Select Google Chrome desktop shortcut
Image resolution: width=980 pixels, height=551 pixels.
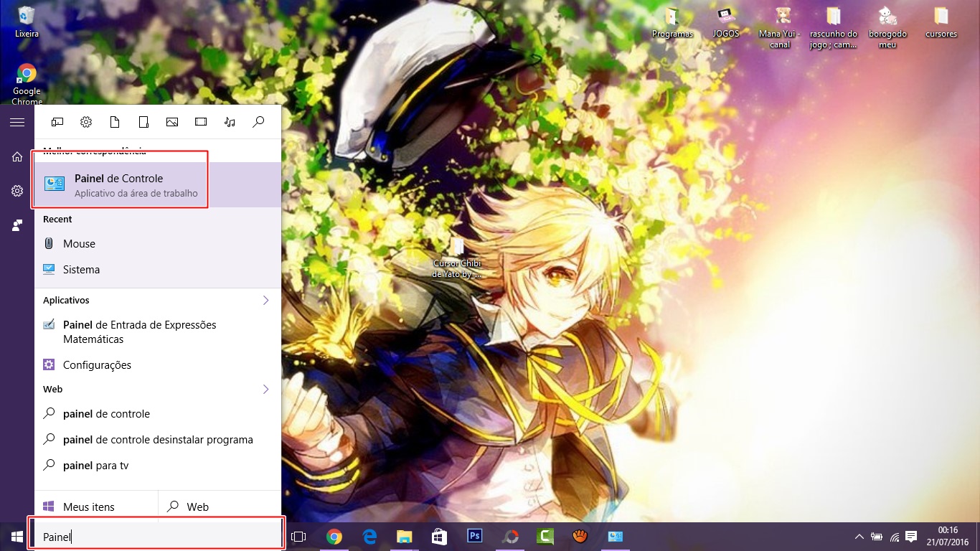point(27,84)
